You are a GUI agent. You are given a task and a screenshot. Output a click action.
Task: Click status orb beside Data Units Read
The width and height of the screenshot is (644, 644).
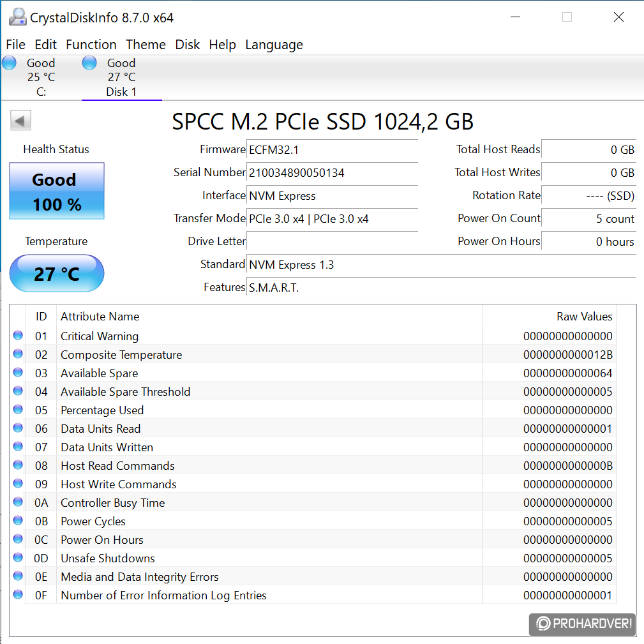[x=18, y=428]
